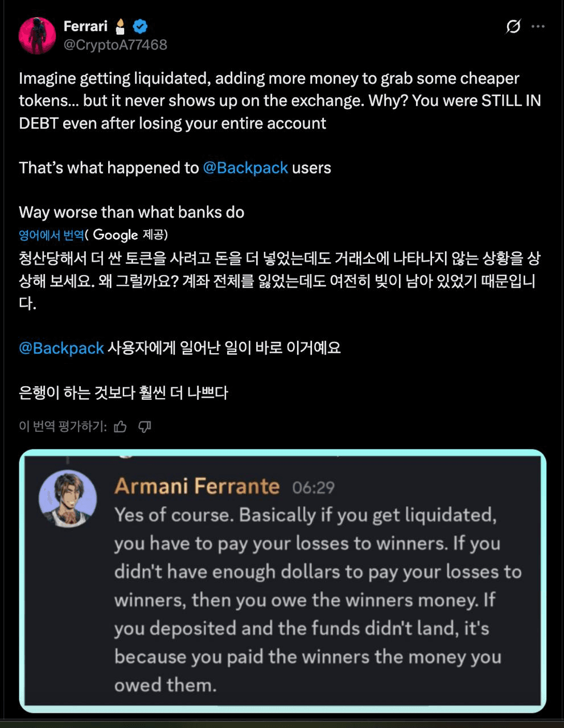
Task: Click the '이 번역 평가하기' label
Action: point(63,427)
